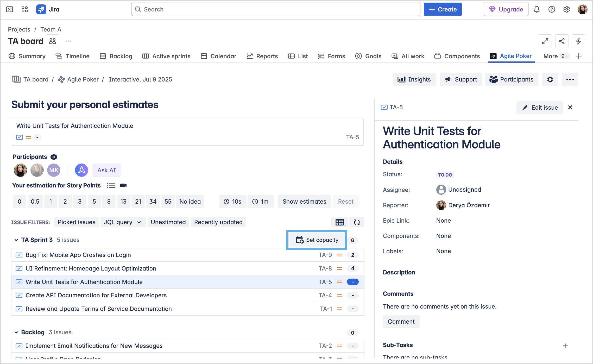This screenshot has width=593, height=364.
Task: Toggle the Unestimated issue filter
Action: (x=168, y=222)
